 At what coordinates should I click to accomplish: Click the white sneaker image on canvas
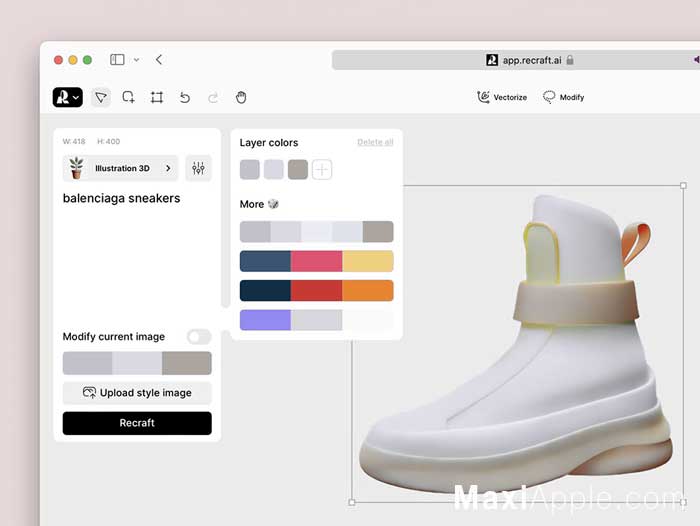[517, 344]
